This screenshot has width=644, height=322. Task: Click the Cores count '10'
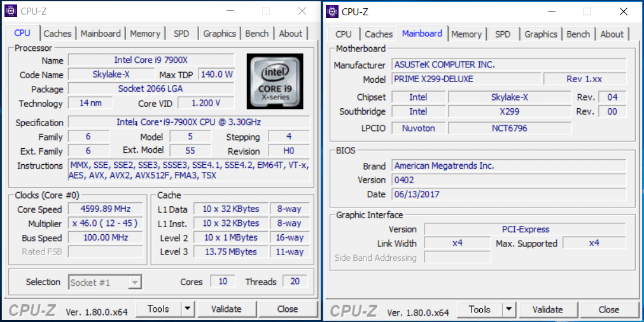223,281
